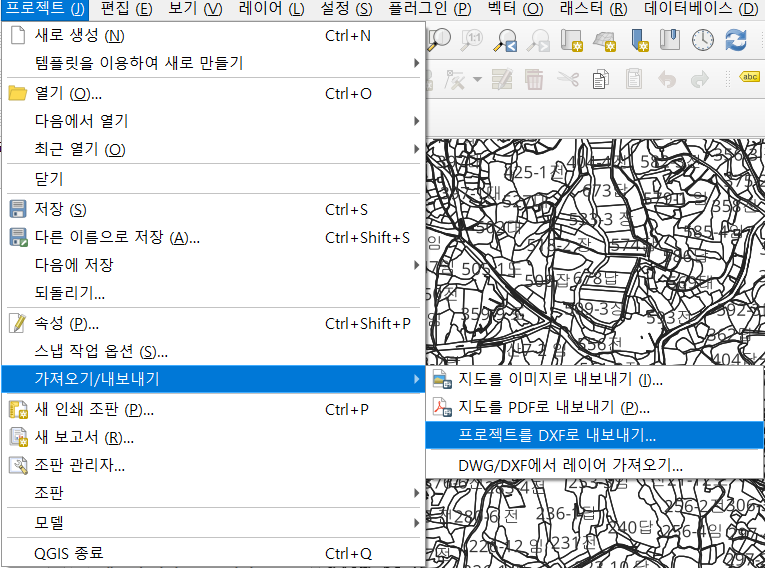This screenshot has width=765, height=568.
Task: Choose 지도를 이미지로 내보내기 (I)...
Action: click(x=595, y=379)
